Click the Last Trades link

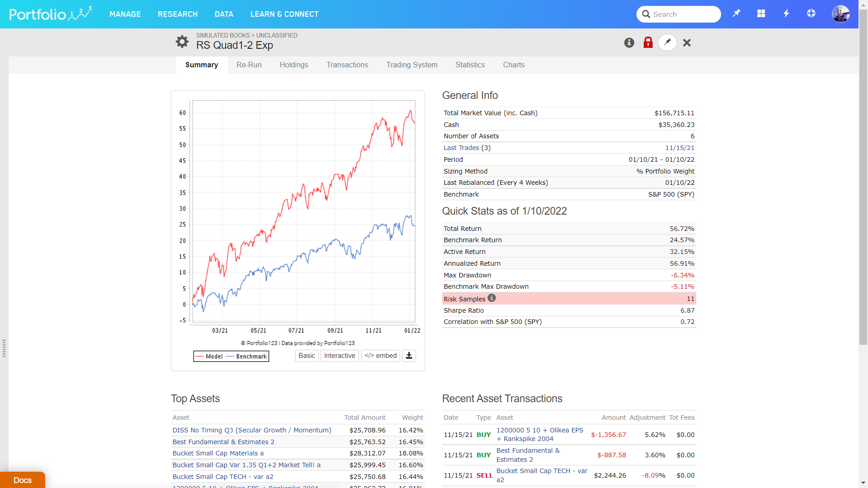tap(461, 148)
